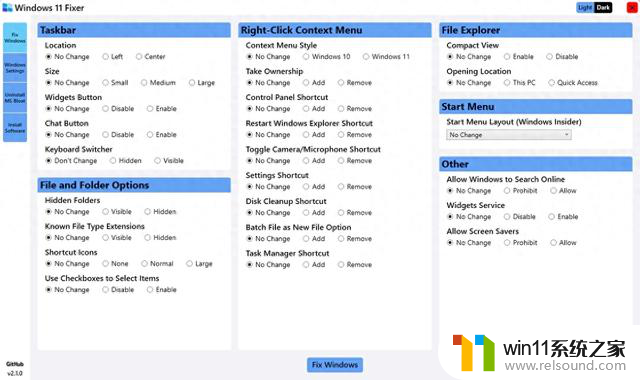Make Known File Type Extensions Visible
The height and width of the screenshot is (380, 640).
point(117,238)
